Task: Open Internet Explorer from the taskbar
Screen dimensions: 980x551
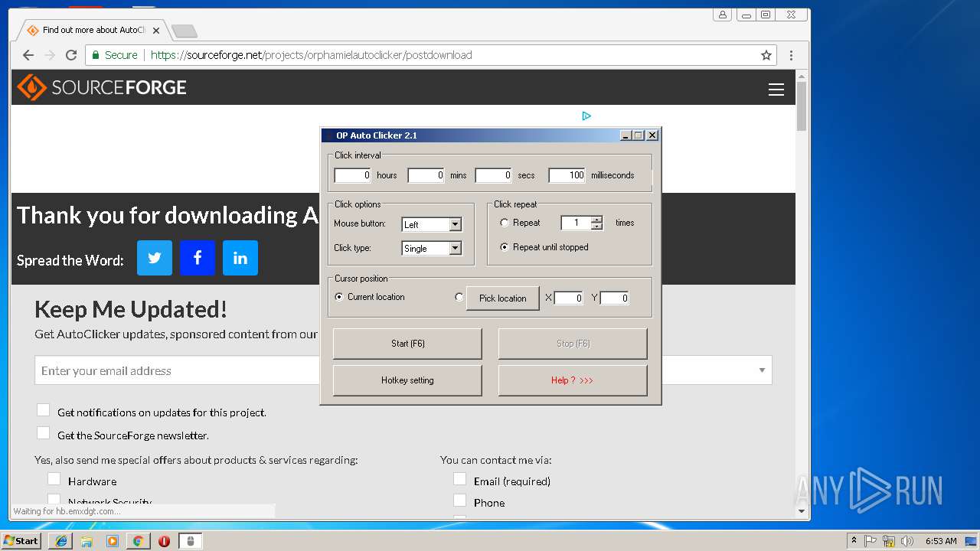Action: coord(61,541)
